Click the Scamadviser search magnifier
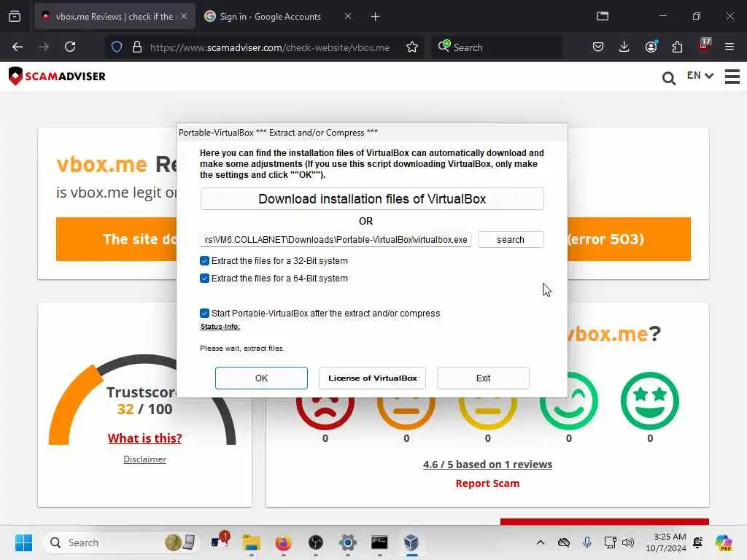This screenshot has width=747, height=560. click(669, 77)
